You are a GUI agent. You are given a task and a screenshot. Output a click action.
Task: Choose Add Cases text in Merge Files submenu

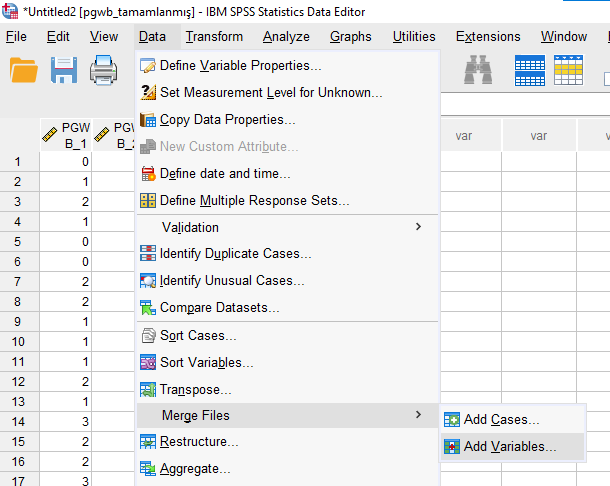(x=501, y=419)
